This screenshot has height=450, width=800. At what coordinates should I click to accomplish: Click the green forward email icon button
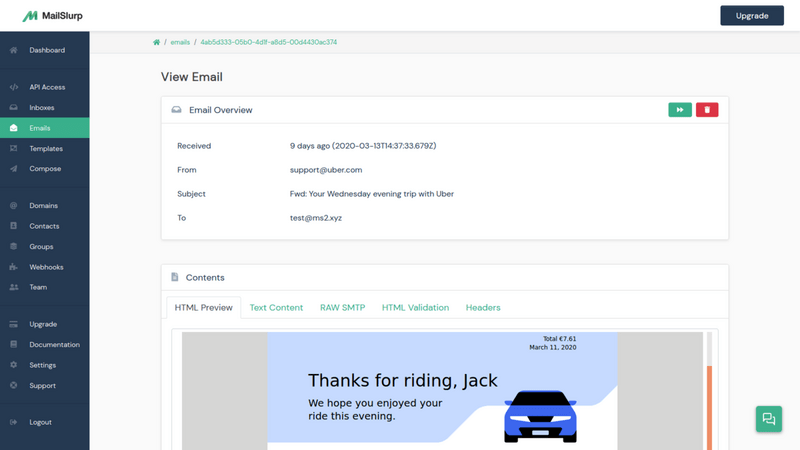680,110
